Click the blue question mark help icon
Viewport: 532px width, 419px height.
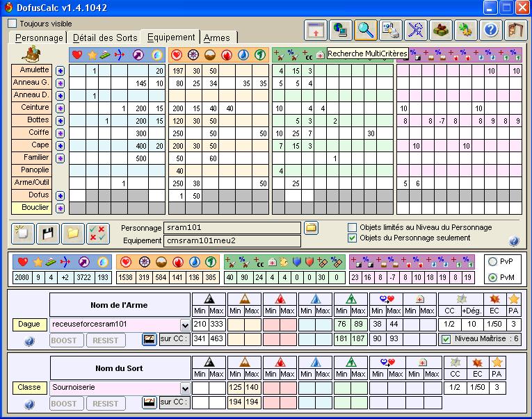coord(491,30)
